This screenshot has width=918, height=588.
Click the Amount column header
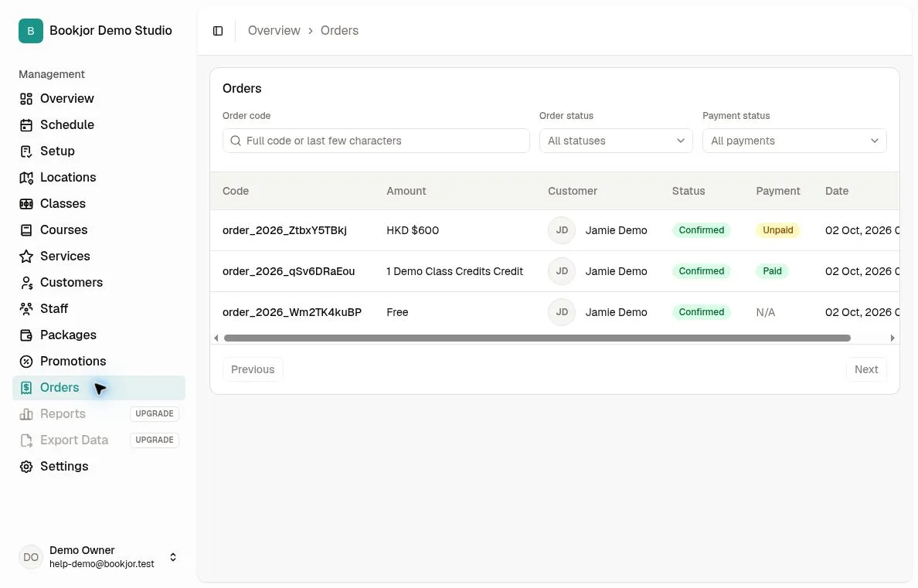click(x=406, y=191)
